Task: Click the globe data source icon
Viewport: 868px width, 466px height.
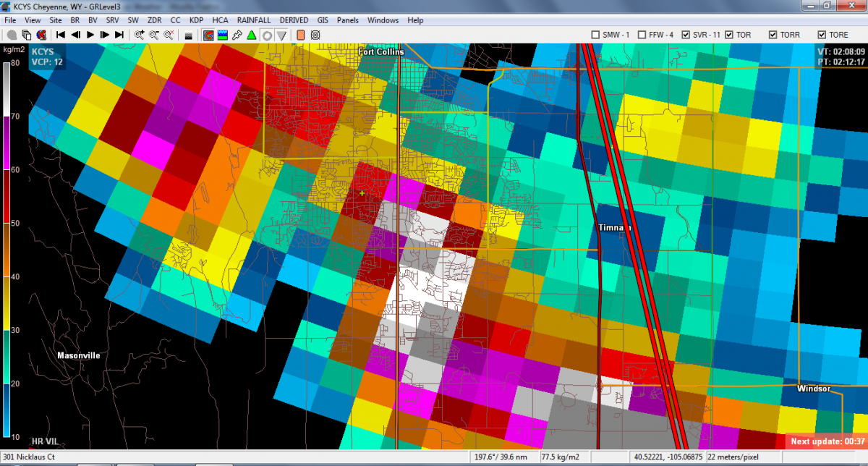Action: coord(41,35)
